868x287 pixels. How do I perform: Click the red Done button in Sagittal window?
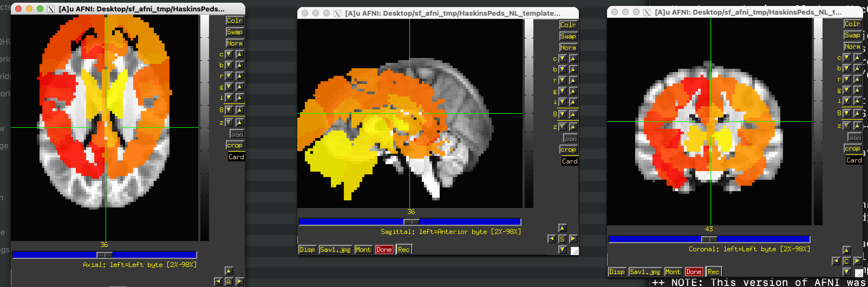(384, 250)
